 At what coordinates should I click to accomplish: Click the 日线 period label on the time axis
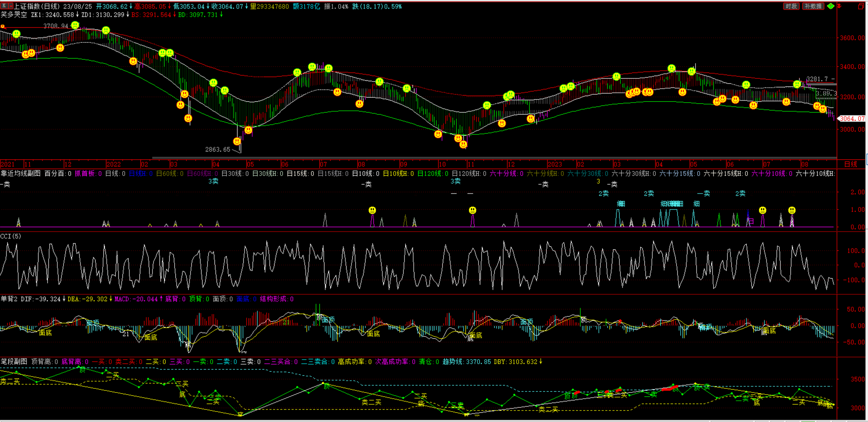click(x=851, y=164)
